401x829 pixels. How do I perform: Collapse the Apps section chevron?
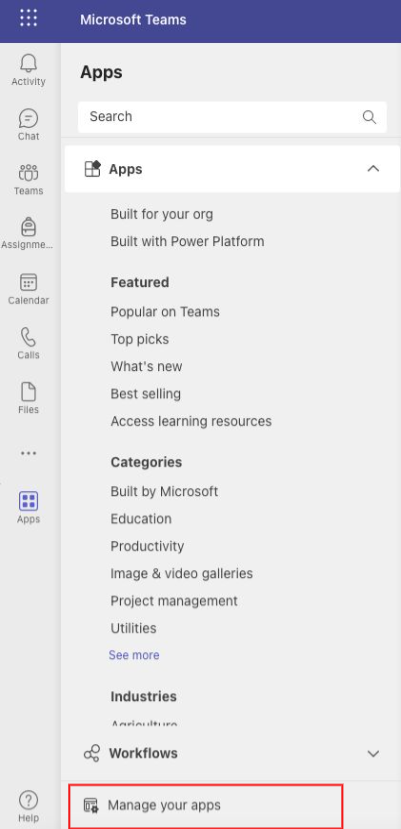click(373, 169)
